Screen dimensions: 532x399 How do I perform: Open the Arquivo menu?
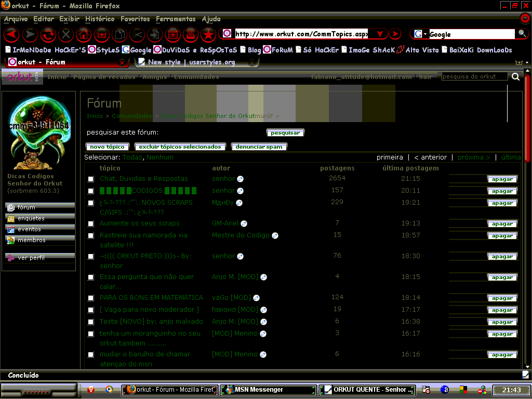(16, 19)
